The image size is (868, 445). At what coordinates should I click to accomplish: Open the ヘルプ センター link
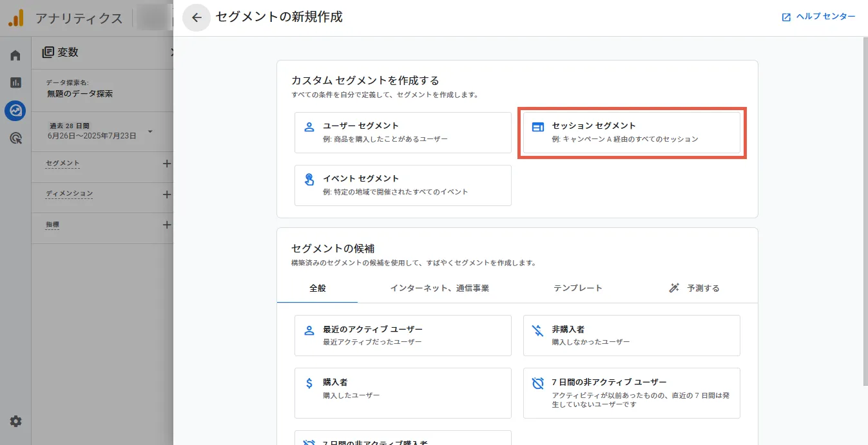pos(818,17)
